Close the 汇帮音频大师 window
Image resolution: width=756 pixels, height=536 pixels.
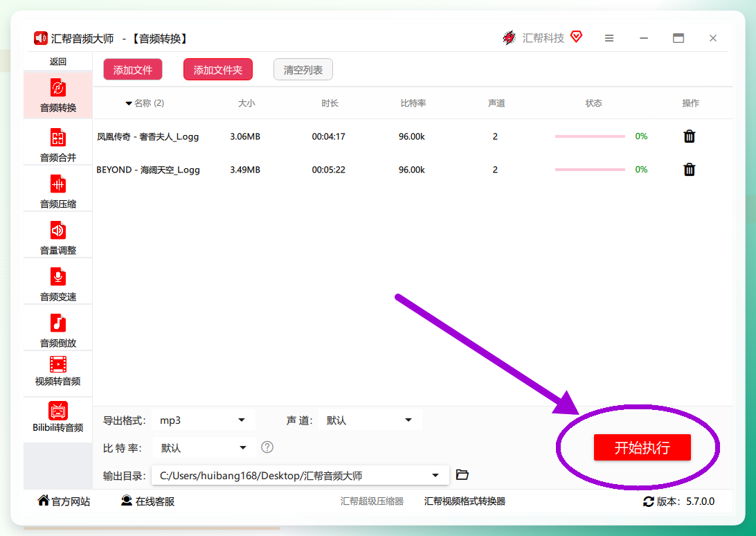point(713,38)
